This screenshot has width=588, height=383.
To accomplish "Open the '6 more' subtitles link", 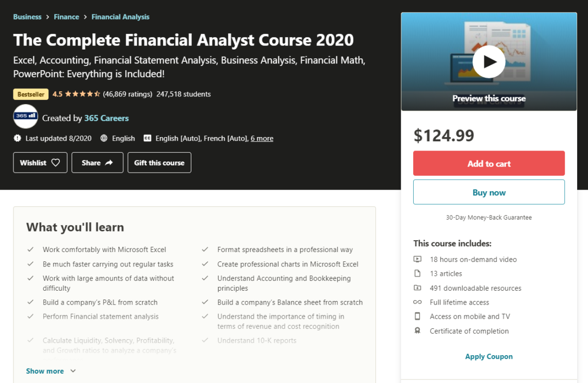I will [262, 138].
